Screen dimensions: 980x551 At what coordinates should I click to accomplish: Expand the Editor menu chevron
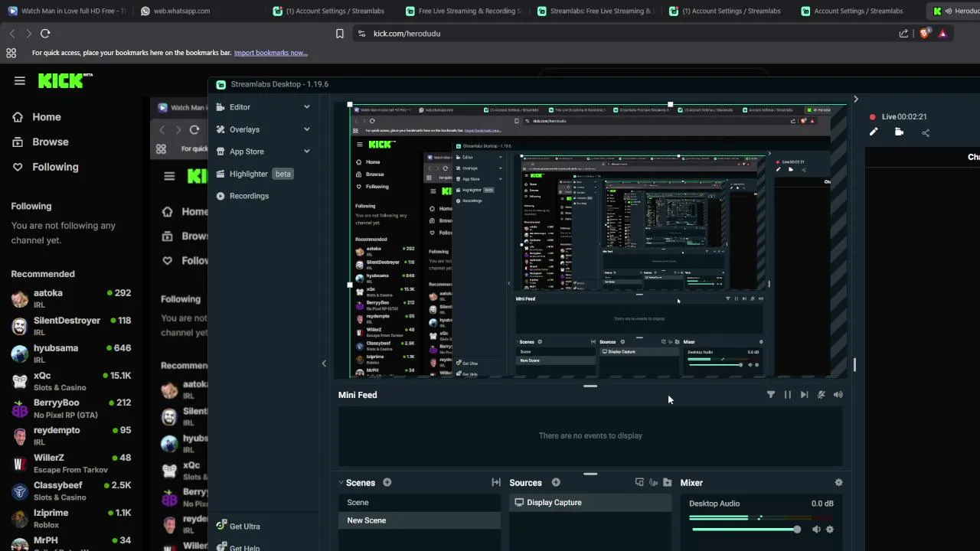(307, 107)
